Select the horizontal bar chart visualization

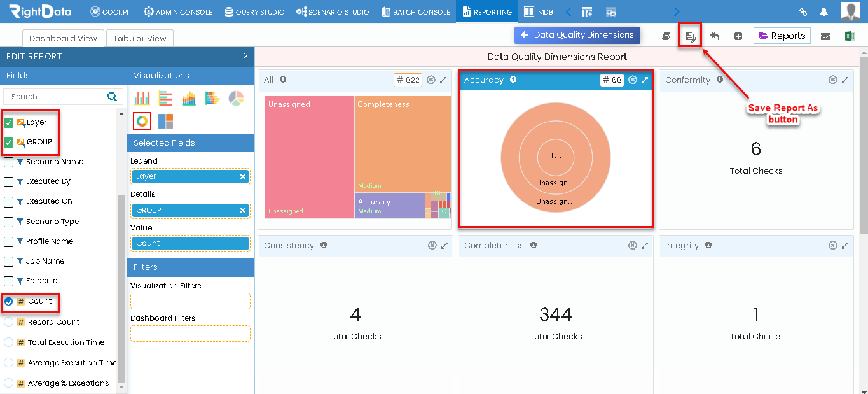[x=165, y=98]
